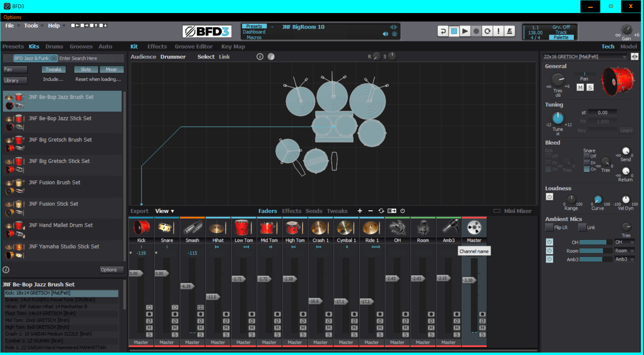Click the Learn button in Tuning

pos(626,130)
